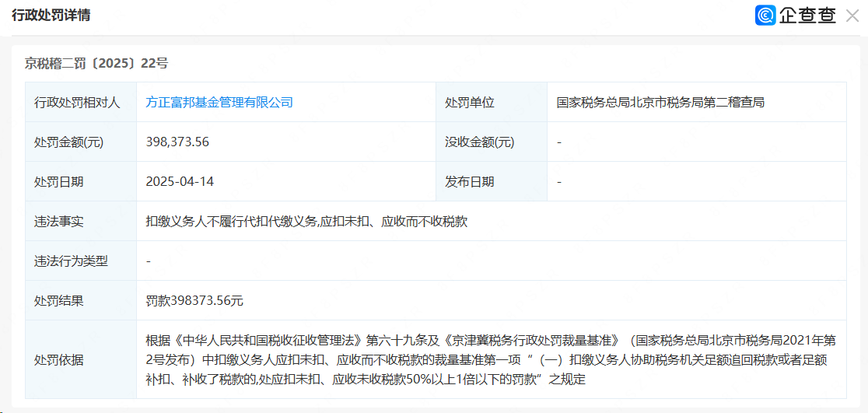Click the 处罚依据 label cell
This screenshot has height=413, width=868.
pyautogui.click(x=81, y=359)
